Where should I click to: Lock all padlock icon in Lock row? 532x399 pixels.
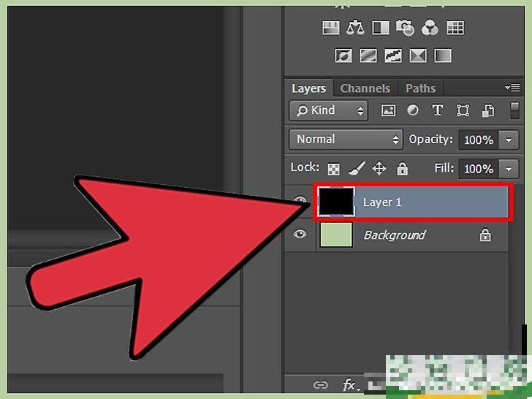pyautogui.click(x=402, y=168)
